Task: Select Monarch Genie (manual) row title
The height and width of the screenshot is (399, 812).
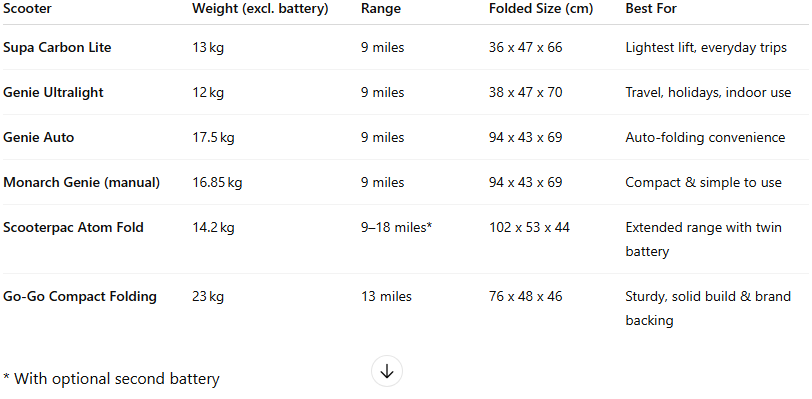Action: click(81, 183)
